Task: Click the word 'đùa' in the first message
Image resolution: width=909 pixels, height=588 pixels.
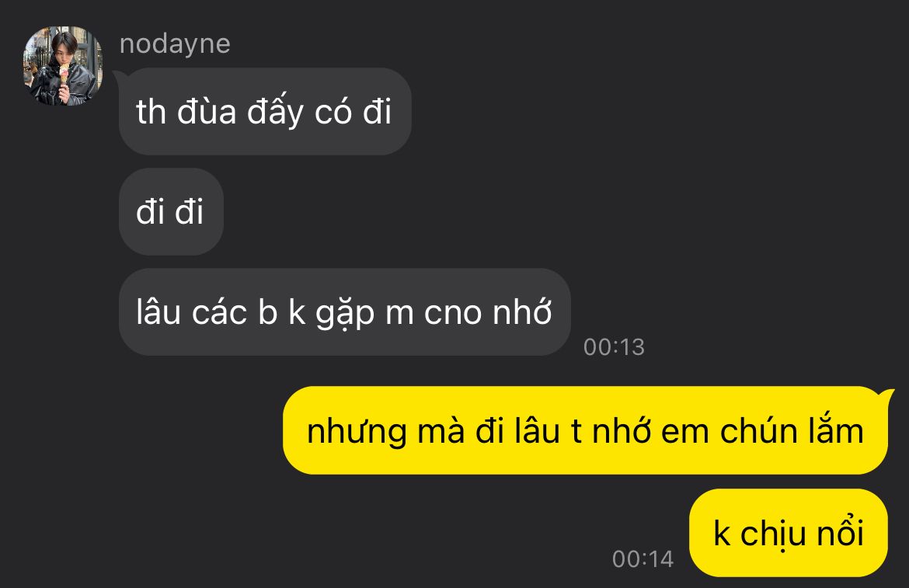Action: pos(207,111)
